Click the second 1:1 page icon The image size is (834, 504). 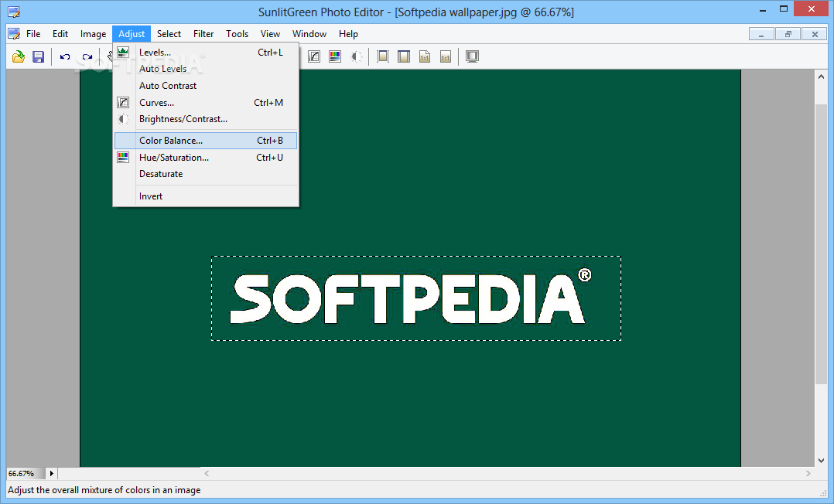(446, 56)
